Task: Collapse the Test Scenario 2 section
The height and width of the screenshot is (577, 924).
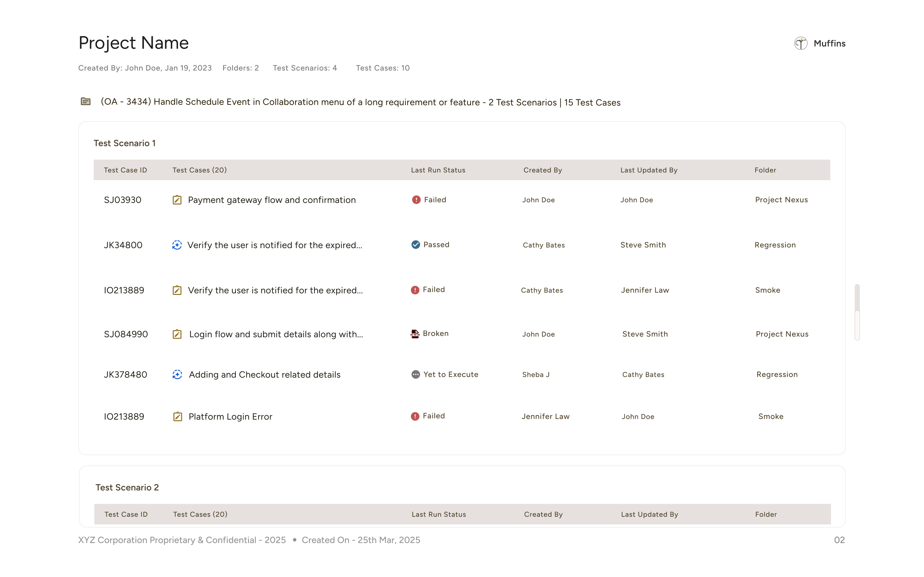Action: pyautogui.click(x=127, y=487)
